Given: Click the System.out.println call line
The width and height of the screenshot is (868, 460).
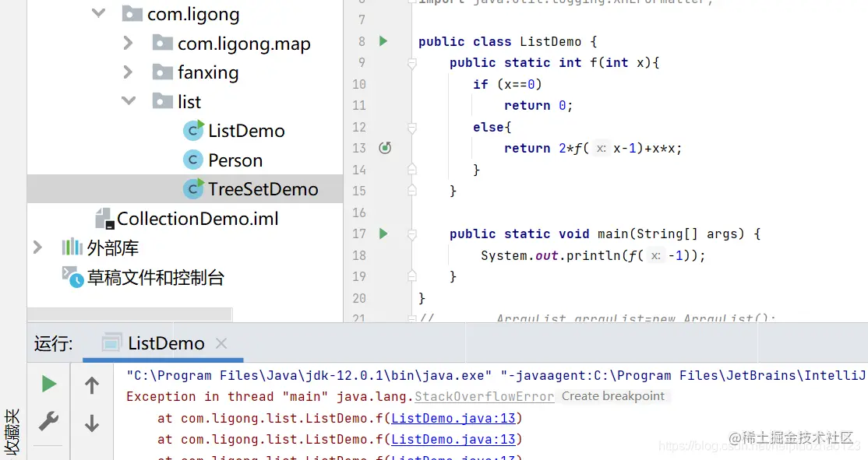Looking at the screenshot, I should click(x=593, y=255).
